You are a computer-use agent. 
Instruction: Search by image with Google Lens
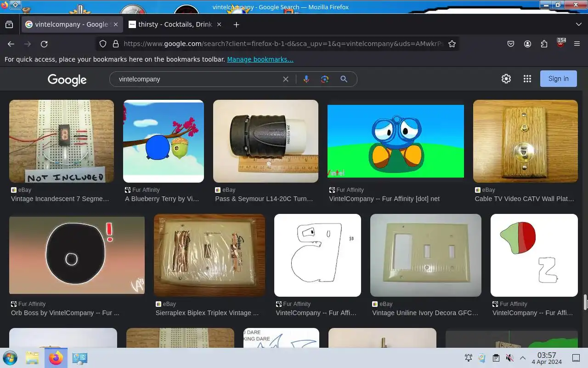coord(325,79)
